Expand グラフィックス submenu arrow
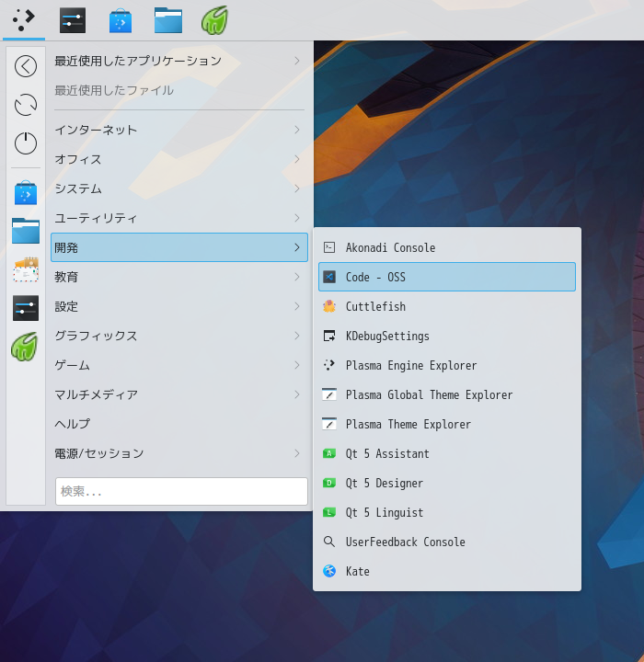 click(x=297, y=336)
